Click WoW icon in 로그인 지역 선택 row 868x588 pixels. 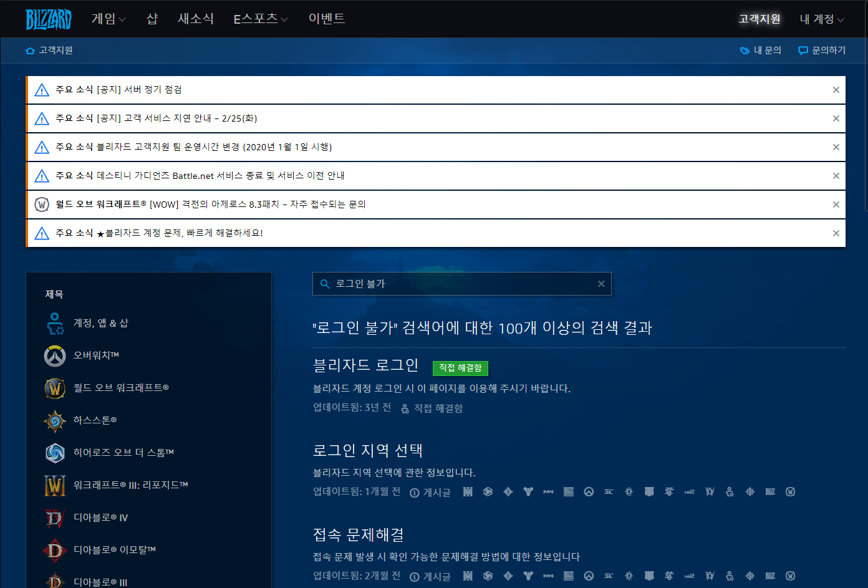click(x=790, y=492)
